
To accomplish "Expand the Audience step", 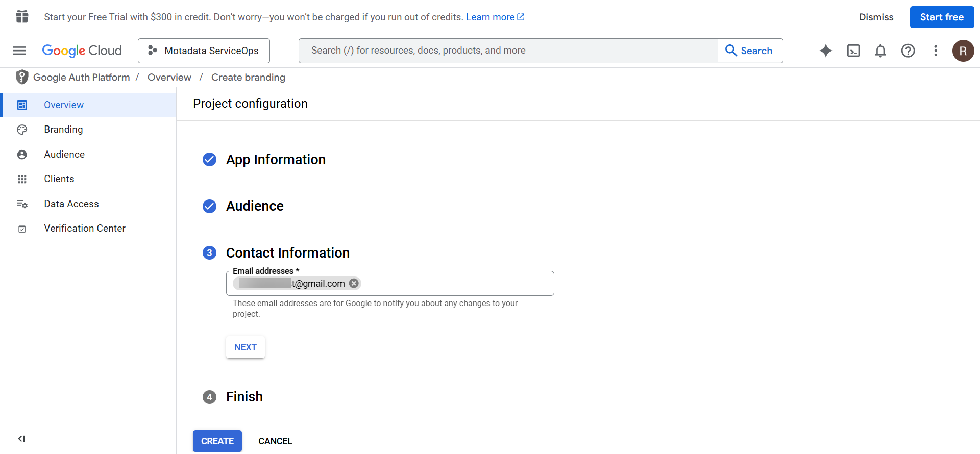I will [x=255, y=206].
